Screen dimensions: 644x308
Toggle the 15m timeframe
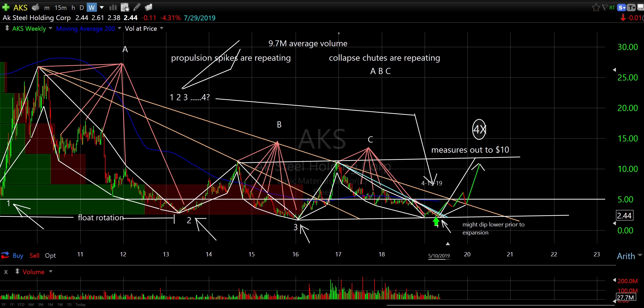(60, 8)
